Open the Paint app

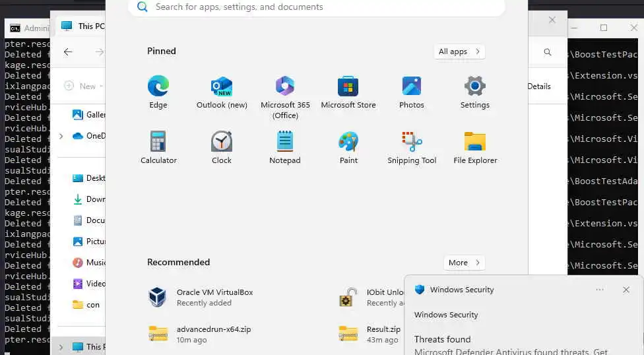348,148
